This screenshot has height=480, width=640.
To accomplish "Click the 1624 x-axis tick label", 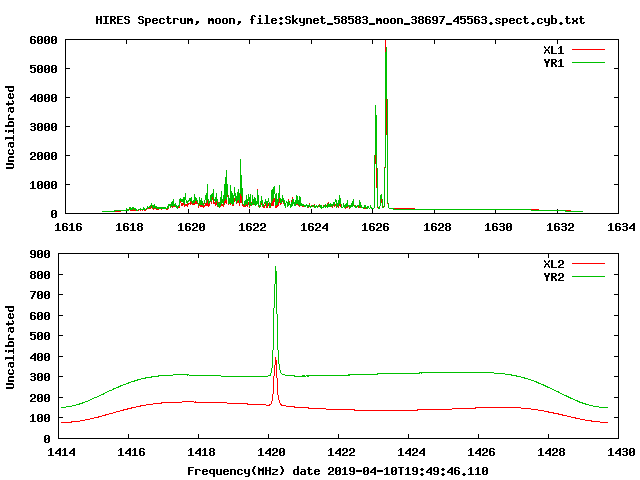I will [314, 227].
